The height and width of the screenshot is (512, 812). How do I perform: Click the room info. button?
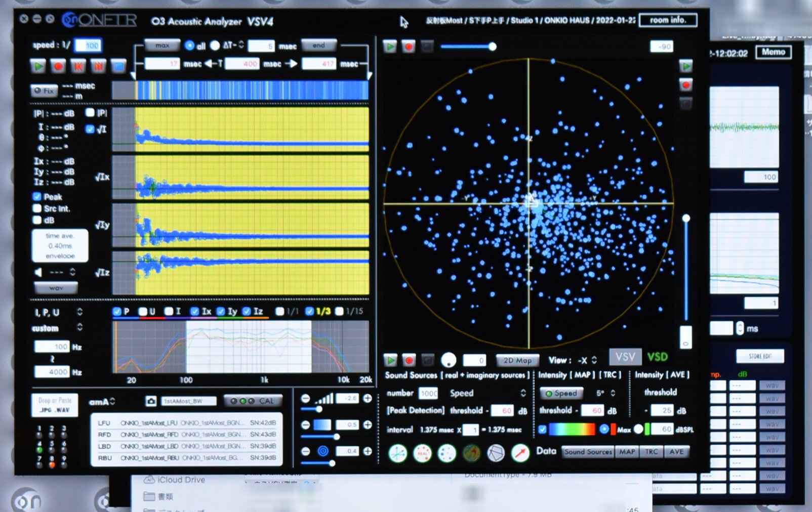point(668,20)
